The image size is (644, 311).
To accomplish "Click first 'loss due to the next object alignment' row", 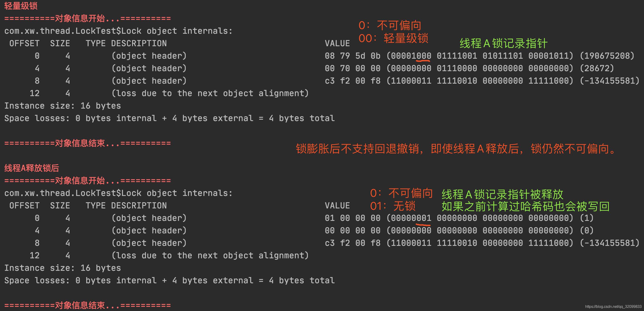I will (x=169, y=93).
